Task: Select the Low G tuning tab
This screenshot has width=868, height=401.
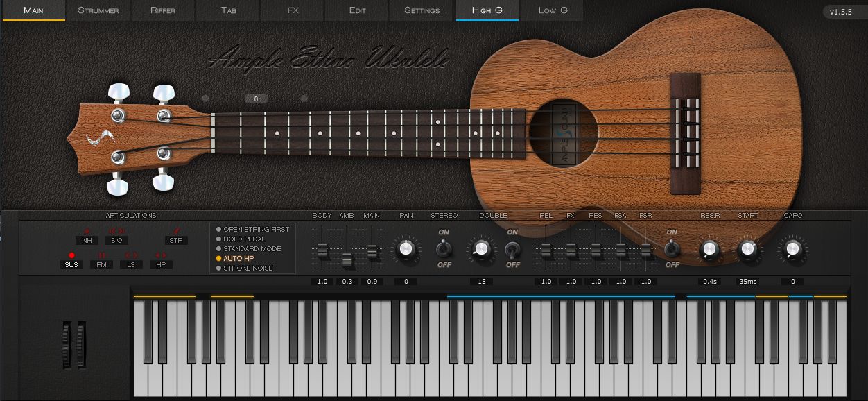Action: [x=553, y=10]
